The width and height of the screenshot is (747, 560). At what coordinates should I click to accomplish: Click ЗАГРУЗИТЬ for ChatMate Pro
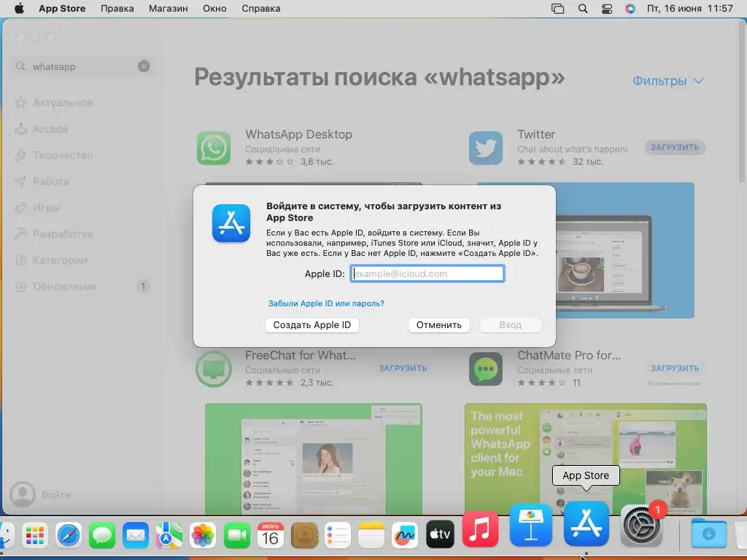click(x=675, y=368)
